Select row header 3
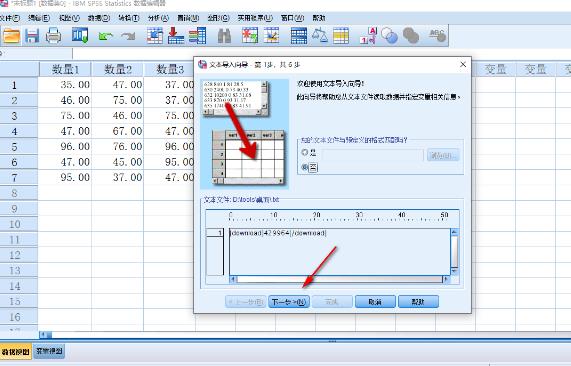 (x=19, y=116)
